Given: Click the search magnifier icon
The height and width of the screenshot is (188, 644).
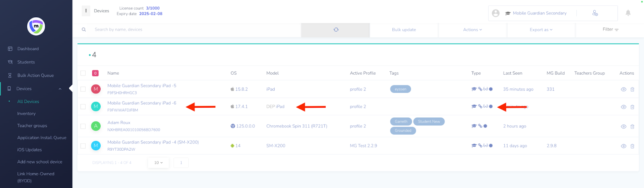Looking at the screenshot, I should (x=84, y=29).
